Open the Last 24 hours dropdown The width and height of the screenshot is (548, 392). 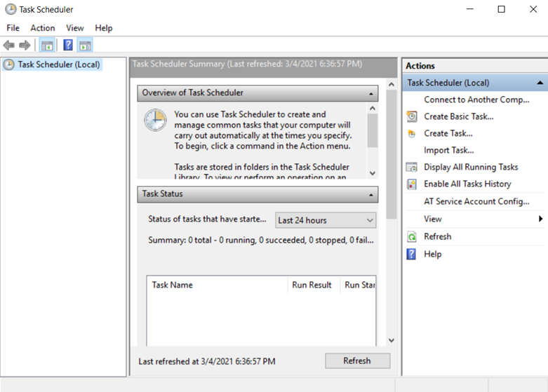point(326,220)
